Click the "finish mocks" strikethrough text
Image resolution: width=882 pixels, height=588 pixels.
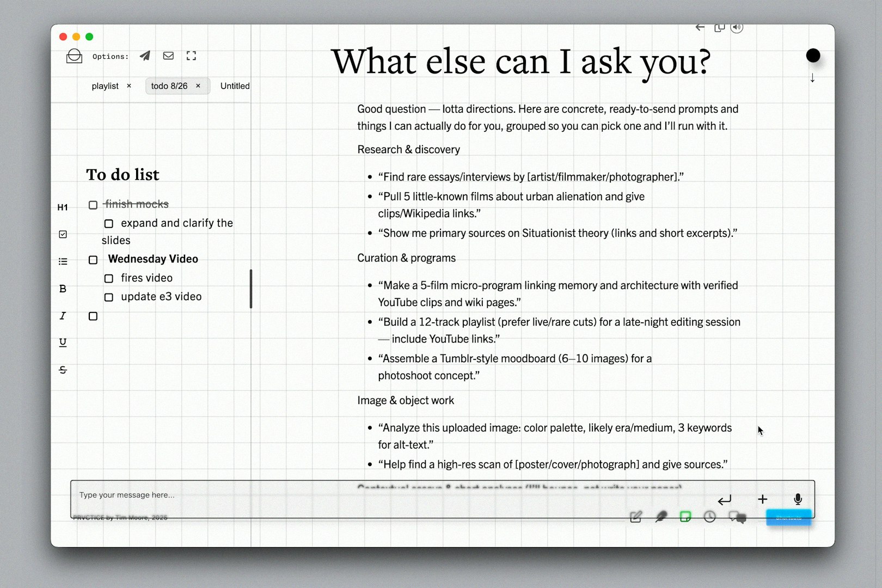137,204
